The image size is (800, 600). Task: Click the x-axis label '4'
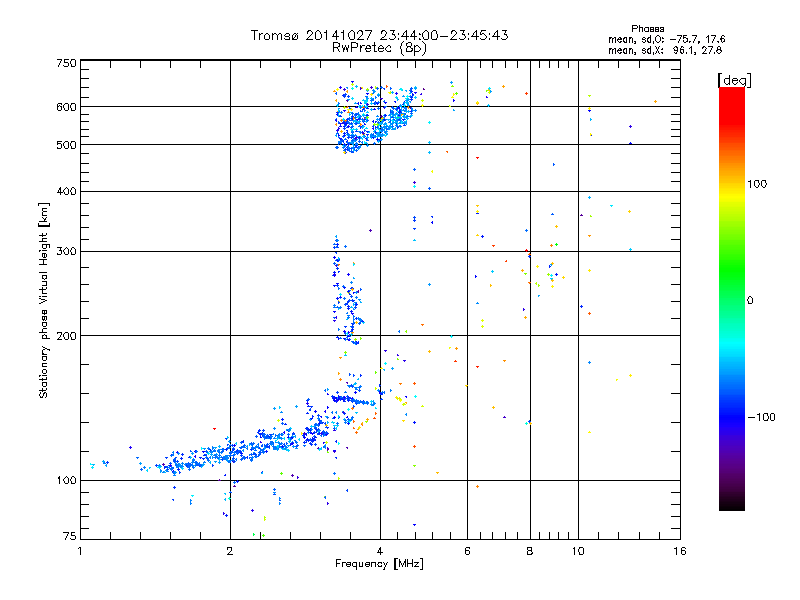[380, 551]
